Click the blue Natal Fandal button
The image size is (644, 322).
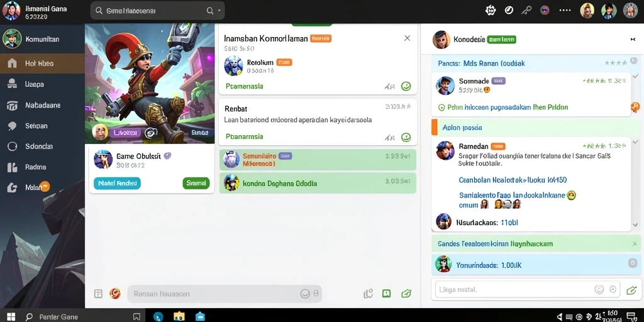(117, 183)
